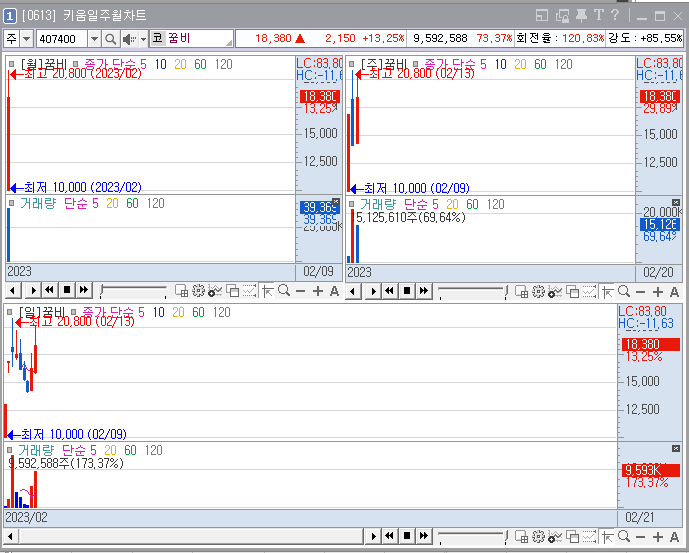Viewport: 689px width, 553px height.
Task: Click the 9,593K volume tag in the daily chart
Action: tap(650, 470)
